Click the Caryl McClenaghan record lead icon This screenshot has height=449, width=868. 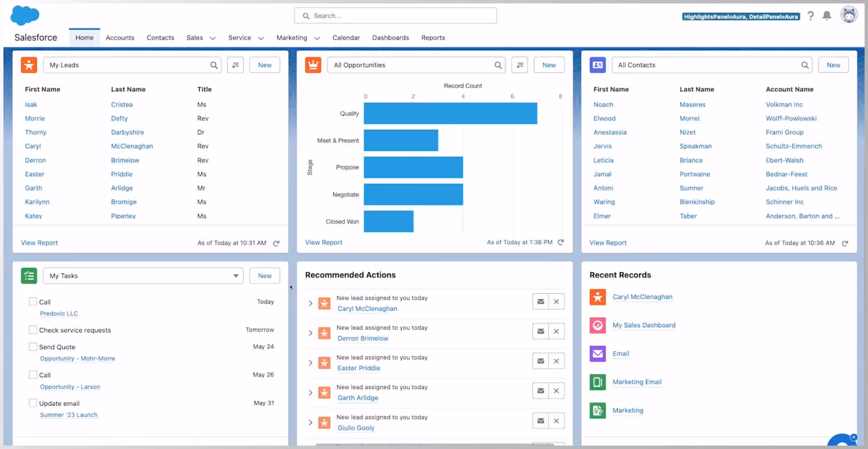pos(597,297)
